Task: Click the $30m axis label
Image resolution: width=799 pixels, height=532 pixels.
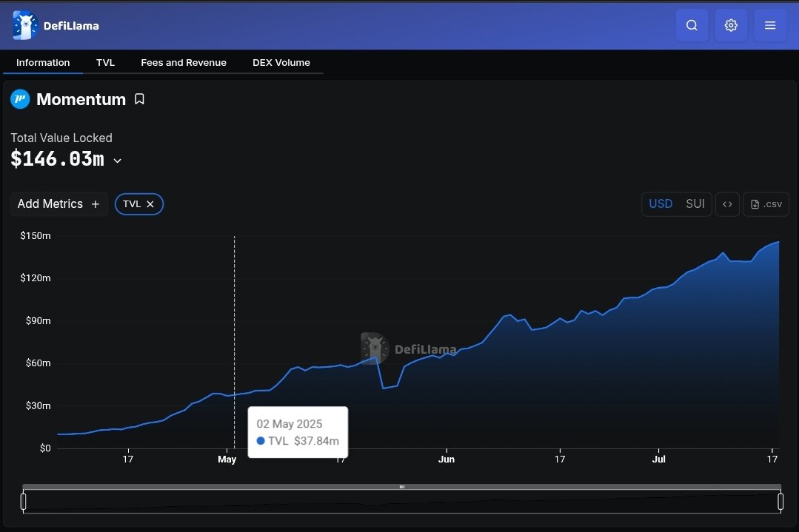Action: coord(39,405)
